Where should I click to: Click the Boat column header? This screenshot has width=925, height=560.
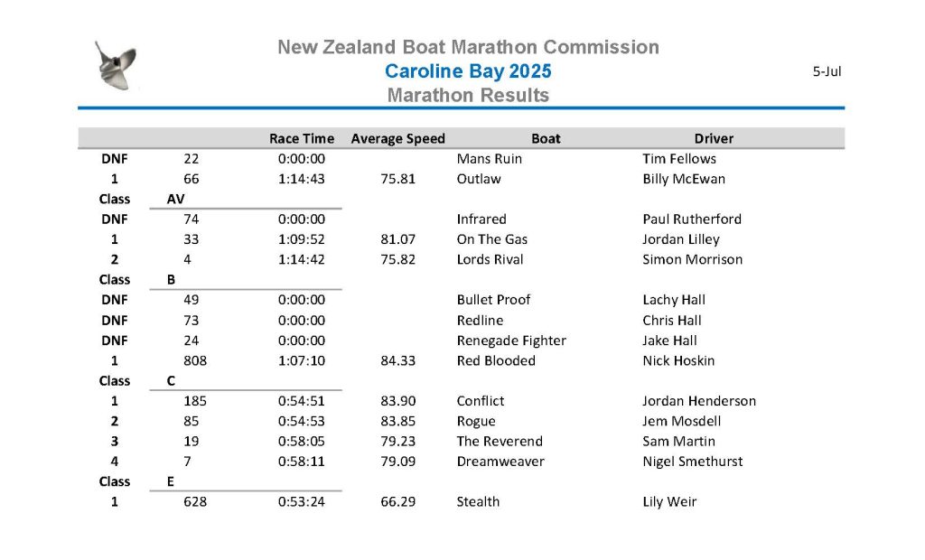[546, 139]
